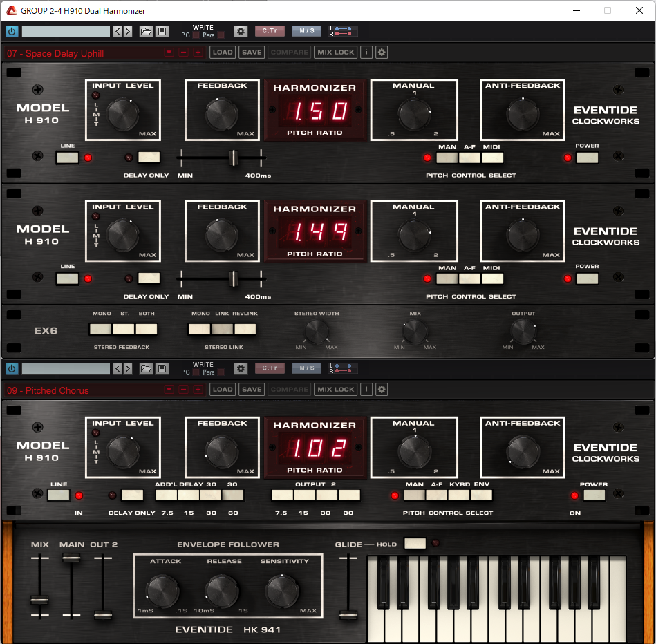Select MIDI pitch control on second H910 unit
The image size is (656, 644).
tap(492, 279)
